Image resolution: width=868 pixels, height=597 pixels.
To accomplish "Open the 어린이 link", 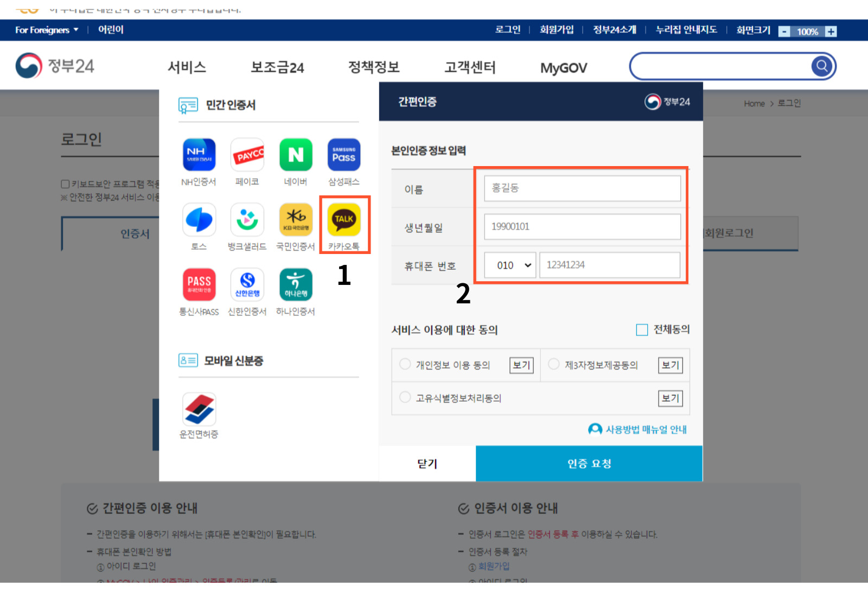I will [111, 30].
